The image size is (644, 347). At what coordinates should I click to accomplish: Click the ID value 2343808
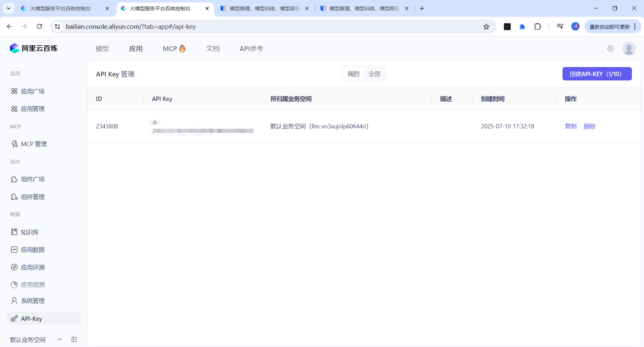[x=107, y=126]
